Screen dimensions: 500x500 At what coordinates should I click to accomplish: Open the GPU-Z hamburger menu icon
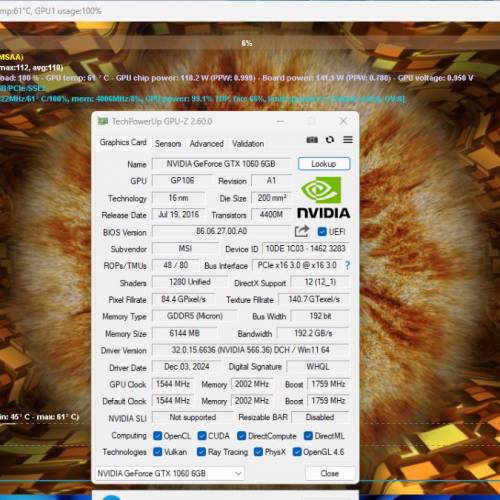coord(348,140)
